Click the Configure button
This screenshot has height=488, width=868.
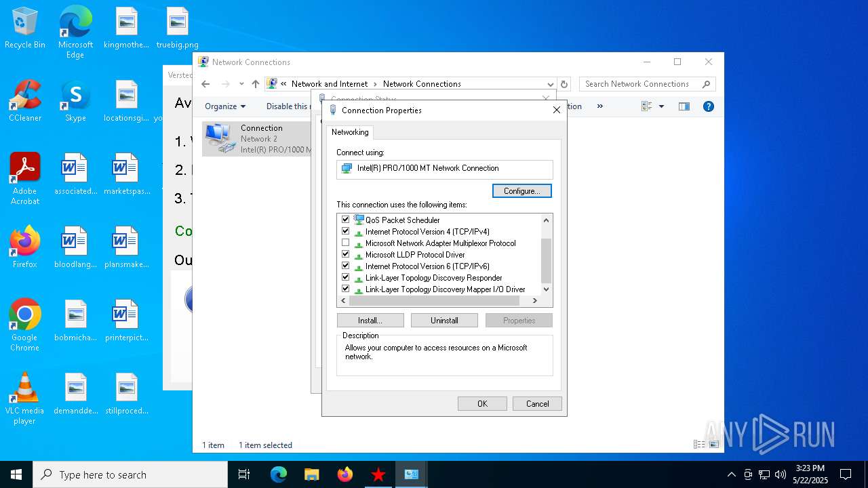tap(522, 191)
